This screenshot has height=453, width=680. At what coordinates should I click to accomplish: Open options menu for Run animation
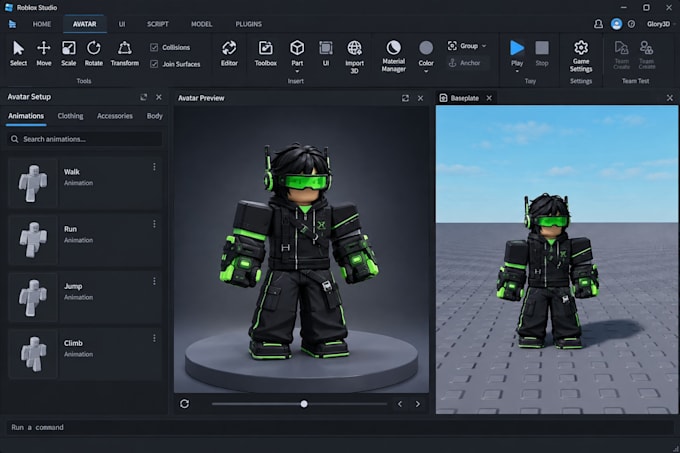(154, 224)
